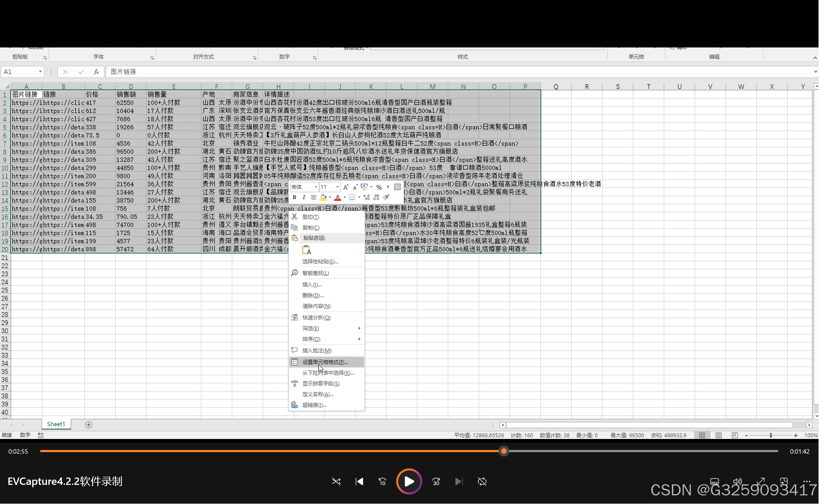Screen dimensions: 819x504
Task: Choose 设置单元格格式 from the context menu
Action: (x=325, y=362)
